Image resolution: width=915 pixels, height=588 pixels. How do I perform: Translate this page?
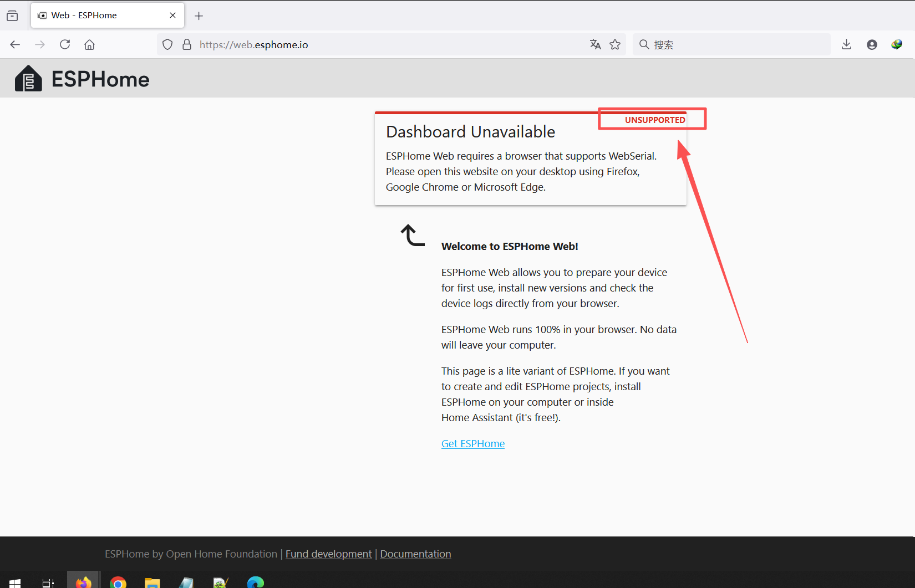[596, 45]
